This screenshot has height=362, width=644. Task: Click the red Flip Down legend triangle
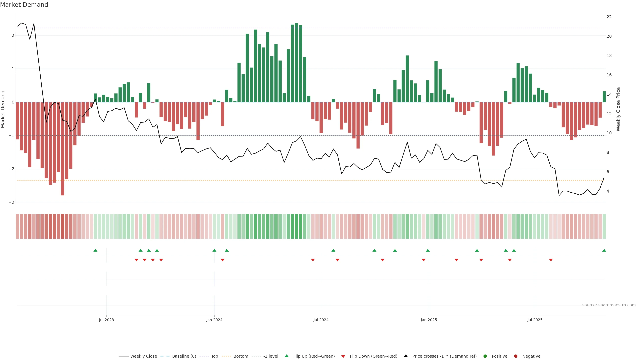pos(343,356)
